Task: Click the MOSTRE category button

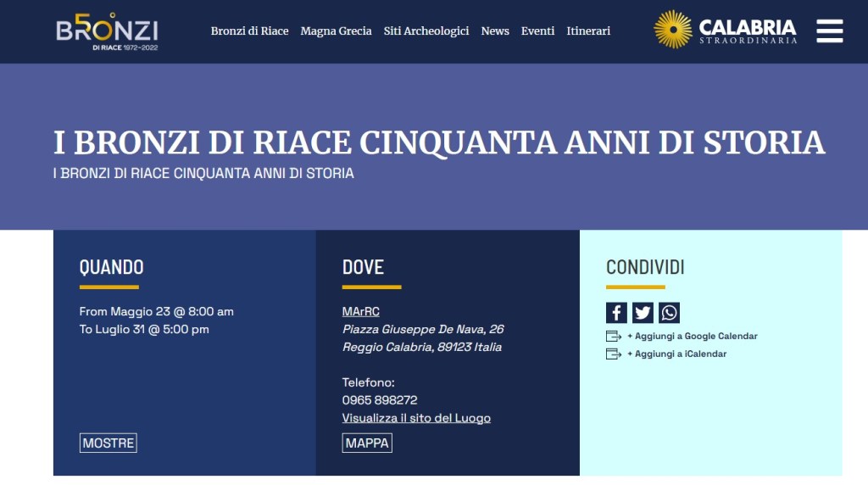Action: pyautogui.click(x=108, y=443)
